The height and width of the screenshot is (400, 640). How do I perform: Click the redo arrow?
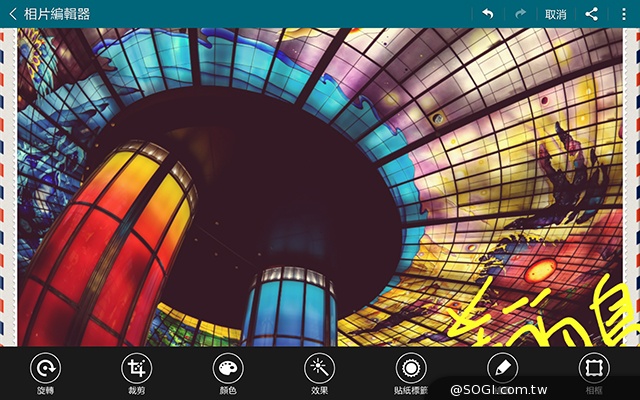point(520,14)
